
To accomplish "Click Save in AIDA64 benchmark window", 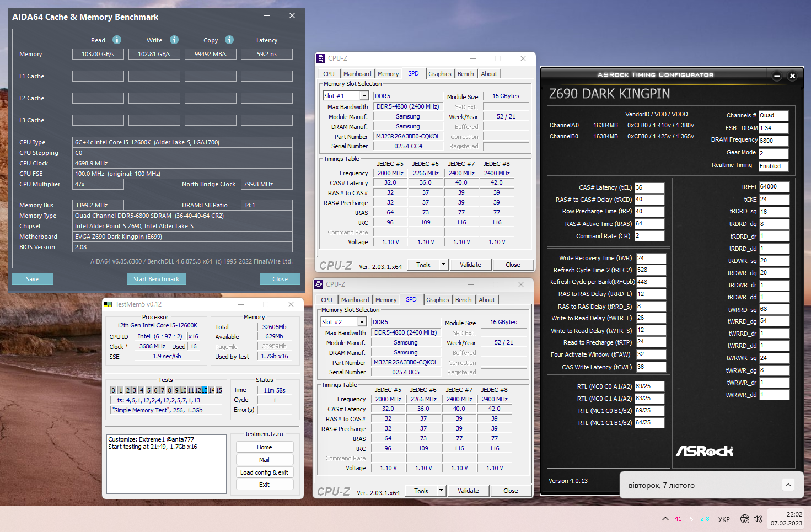I will click(33, 279).
